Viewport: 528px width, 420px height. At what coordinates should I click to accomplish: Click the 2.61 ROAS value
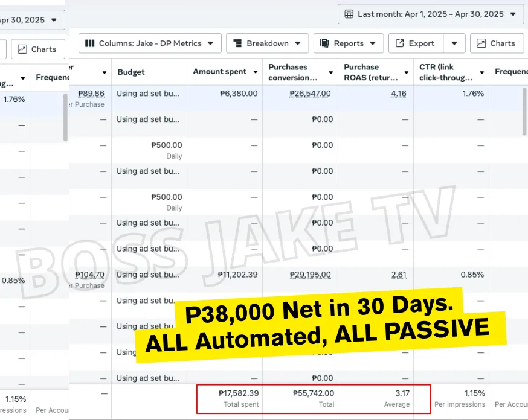point(399,275)
